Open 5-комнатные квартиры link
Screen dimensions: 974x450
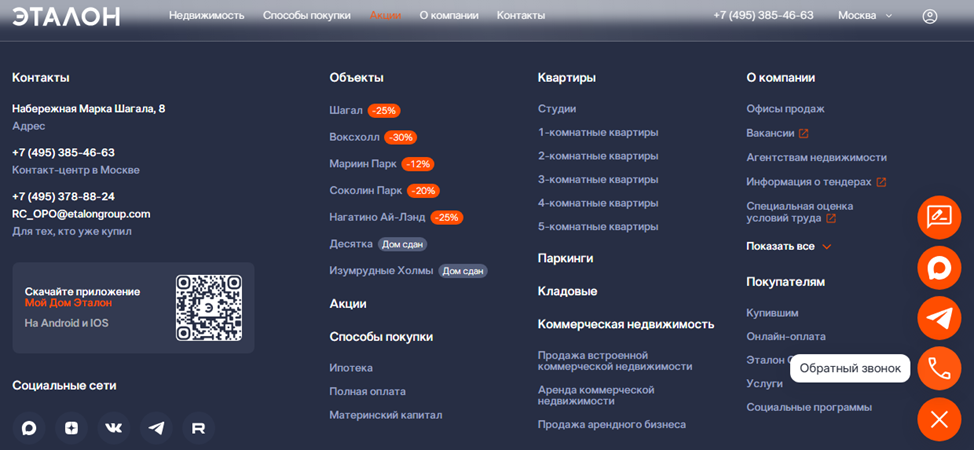pyautogui.click(x=598, y=227)
